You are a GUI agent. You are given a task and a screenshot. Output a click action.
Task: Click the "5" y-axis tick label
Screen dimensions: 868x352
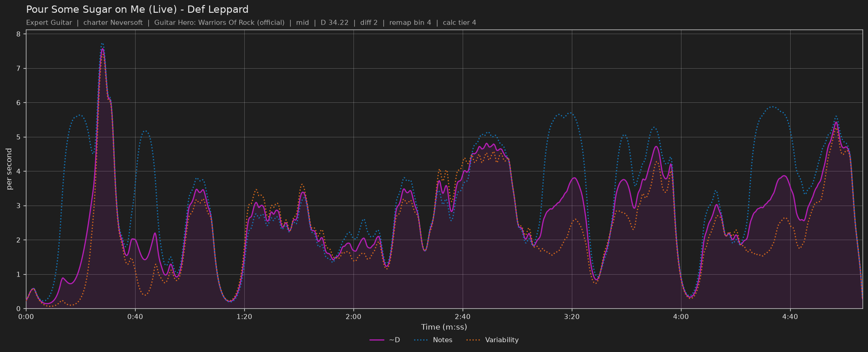(x=18, y=137)
